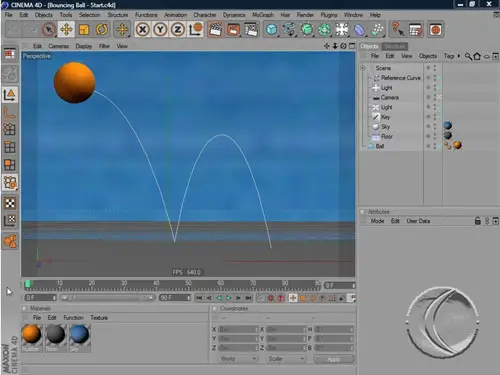This screenshot has width=500, height=375.
Task: Open the particle objects icon
Action: click(x=377, y=30)
